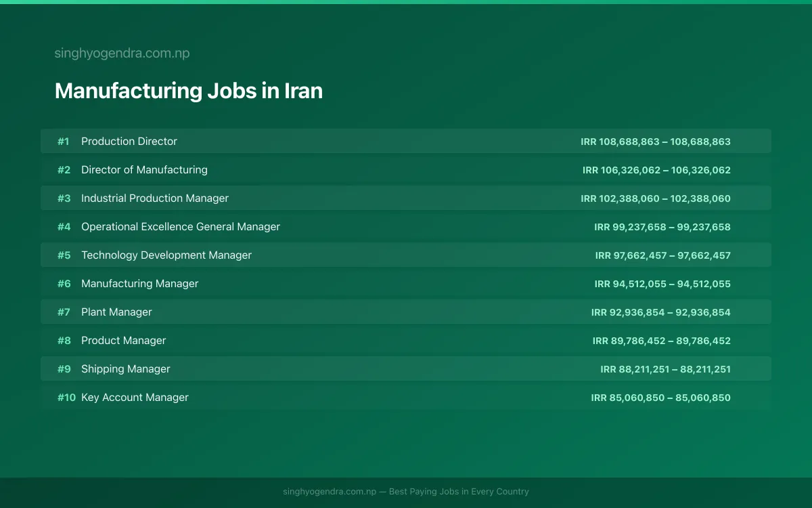Viewport: 812px width, 508px height.
Task: Select Operational Excellence General Manager title
Action: pyautogui.click(x=181, y=227)
